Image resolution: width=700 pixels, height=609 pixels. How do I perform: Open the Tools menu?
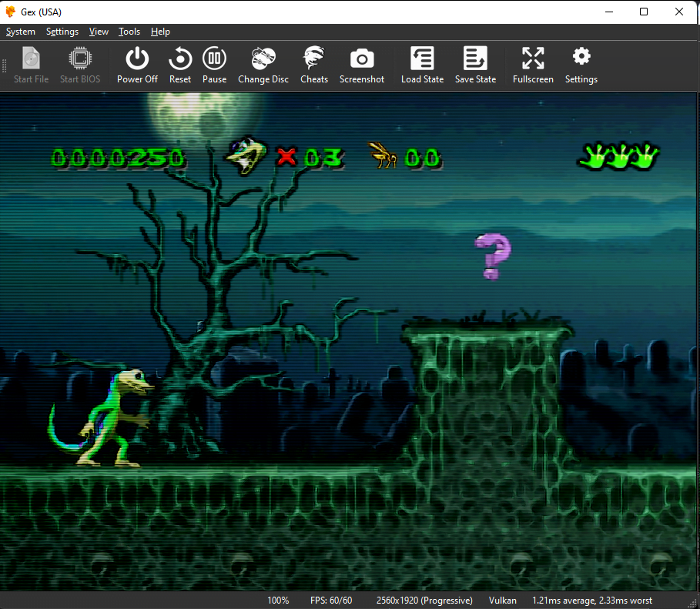(129, 32)
